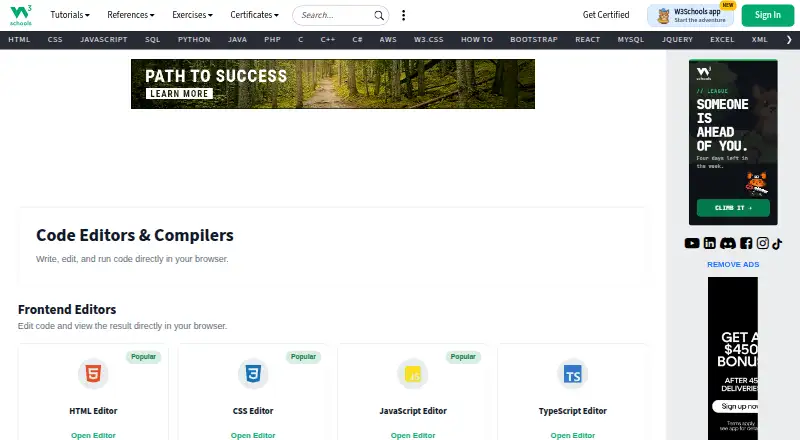
Task: Open Editor link under TypeScript Editor
Action: click(x=572, y=435)
